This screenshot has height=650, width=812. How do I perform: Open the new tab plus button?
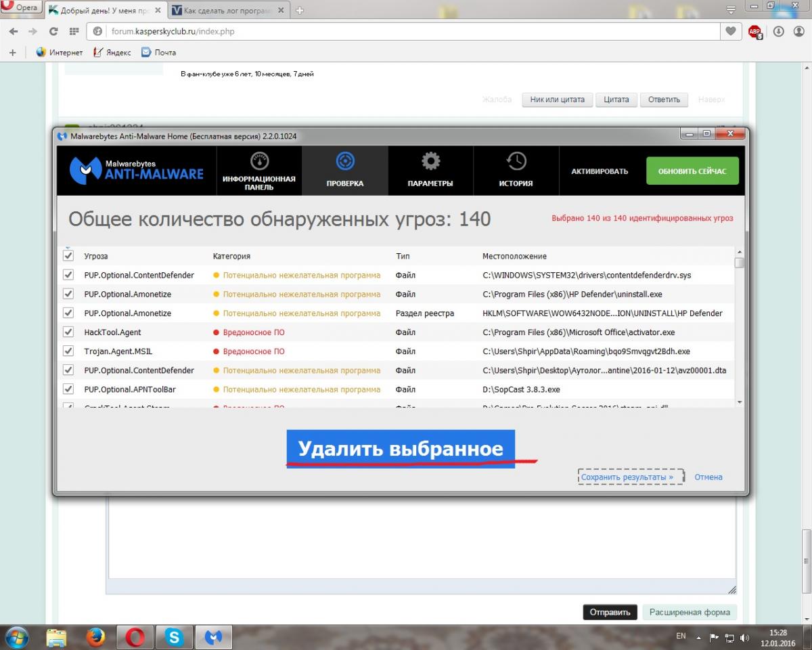(x=300, y=10)
